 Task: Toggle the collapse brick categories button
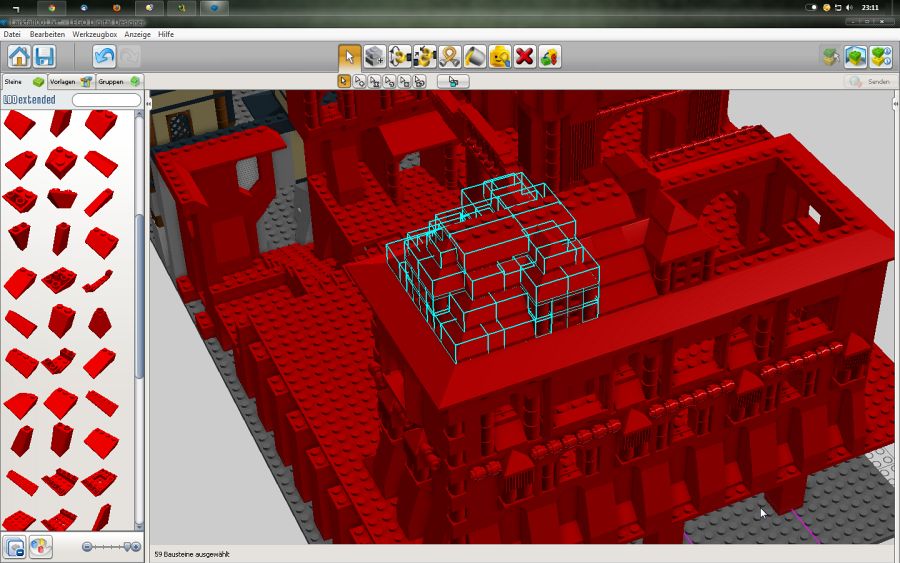pyautogui.click(x=15, y=547)
